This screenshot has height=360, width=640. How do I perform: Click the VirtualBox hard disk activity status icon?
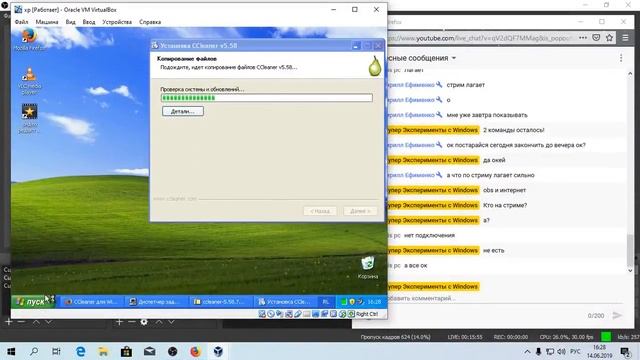click(262, 314)
